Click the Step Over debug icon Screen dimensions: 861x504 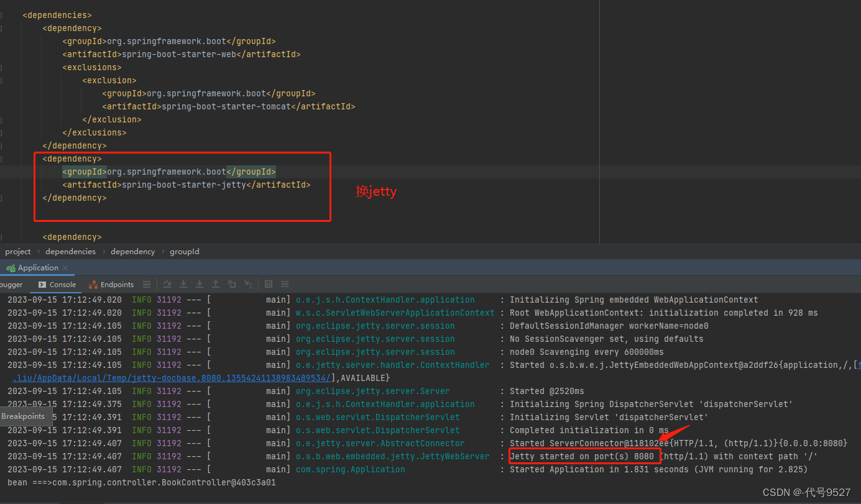point(183,284)
